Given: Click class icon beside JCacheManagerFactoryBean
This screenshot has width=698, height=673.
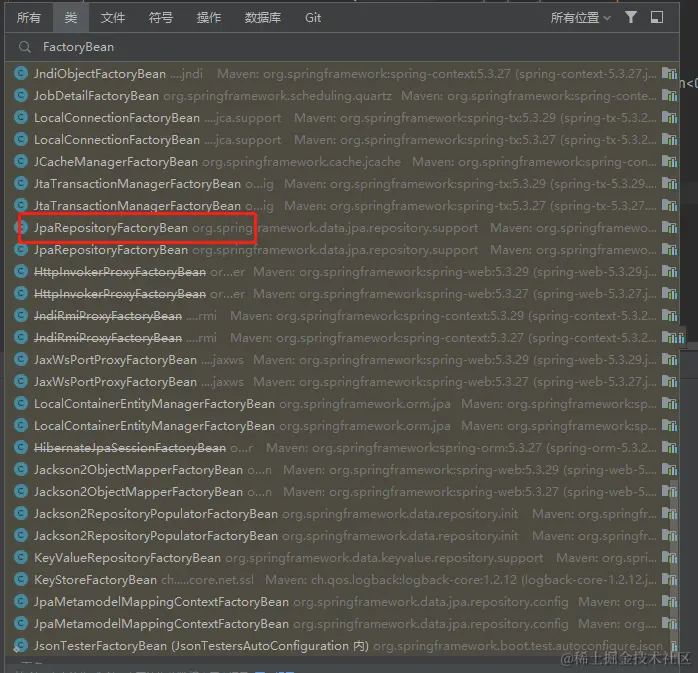Looking at the screenshot, I should pos(20,161).
